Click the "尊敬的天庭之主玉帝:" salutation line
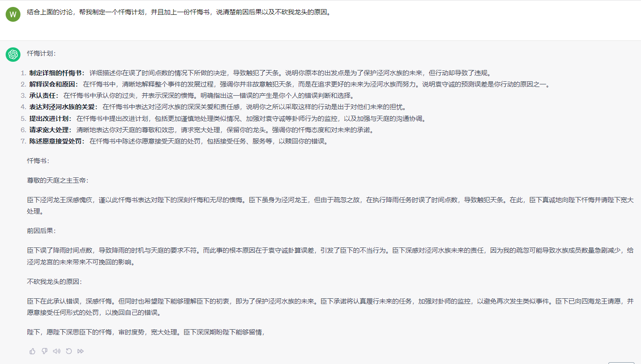Viewport: 641px width, 364px height. point(58,180)
